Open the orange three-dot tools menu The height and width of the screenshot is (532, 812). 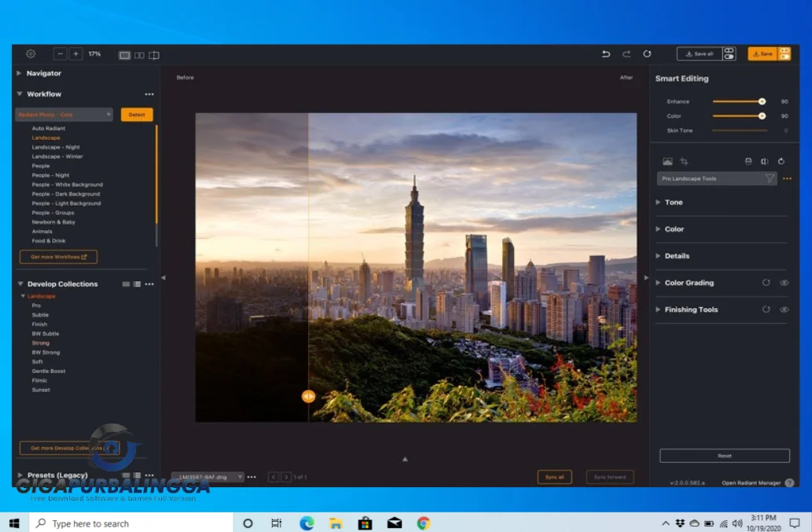(787, 178)
